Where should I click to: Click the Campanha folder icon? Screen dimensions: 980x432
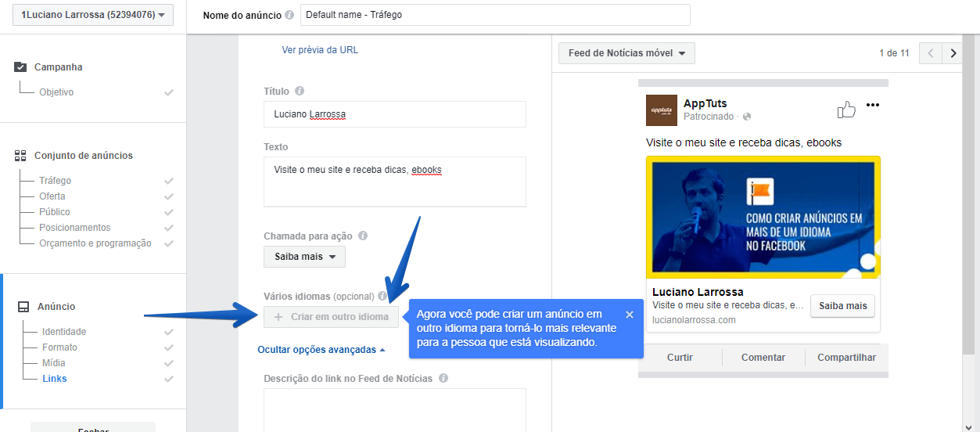point(20,67)
